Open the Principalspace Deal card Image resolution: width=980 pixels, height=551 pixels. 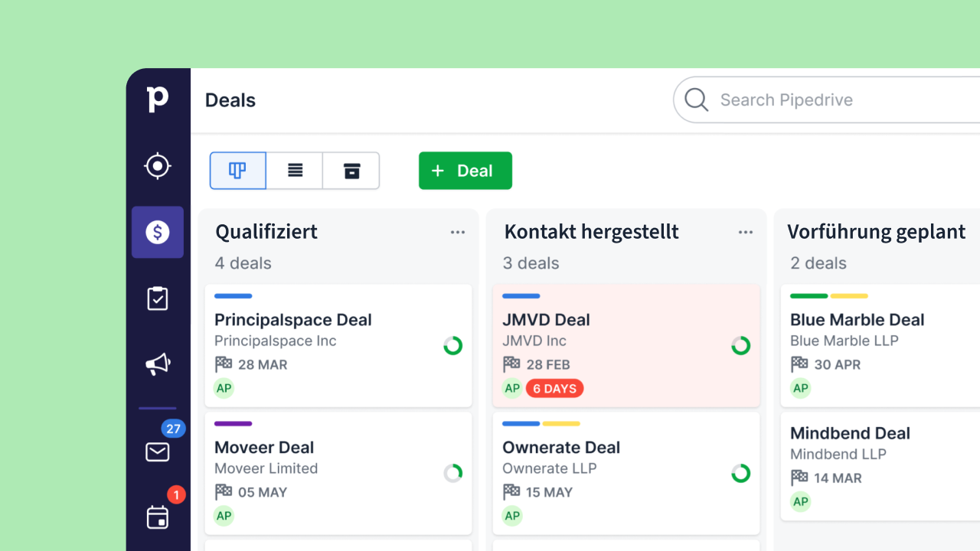293,320
